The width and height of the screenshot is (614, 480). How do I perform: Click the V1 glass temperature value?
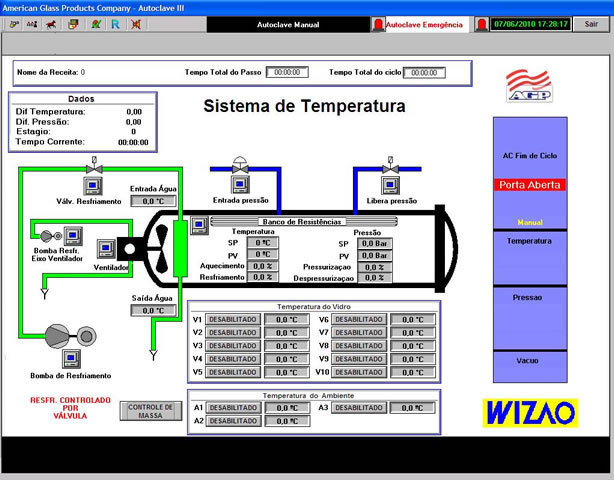[x=287, y=319]
